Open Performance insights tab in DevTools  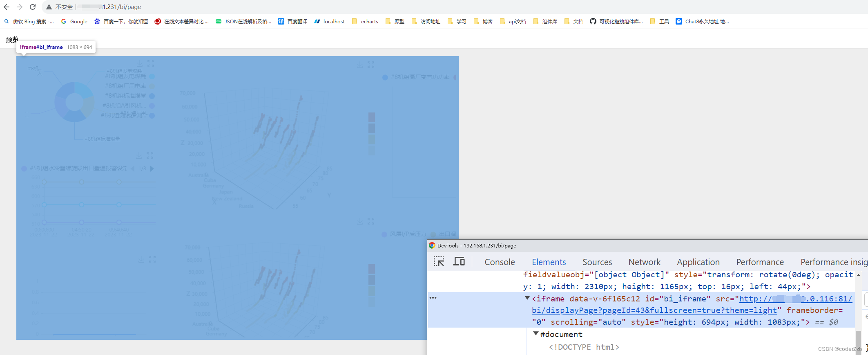[834, 262]
